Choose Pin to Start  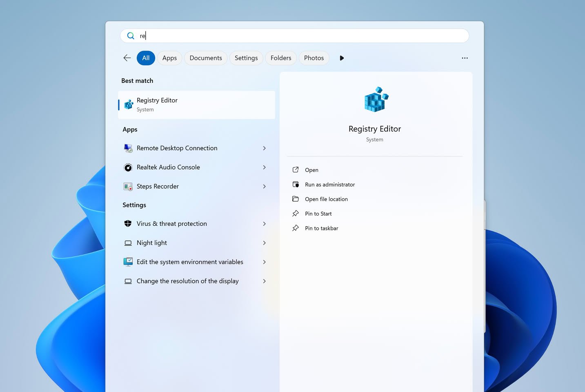(318, 214)
